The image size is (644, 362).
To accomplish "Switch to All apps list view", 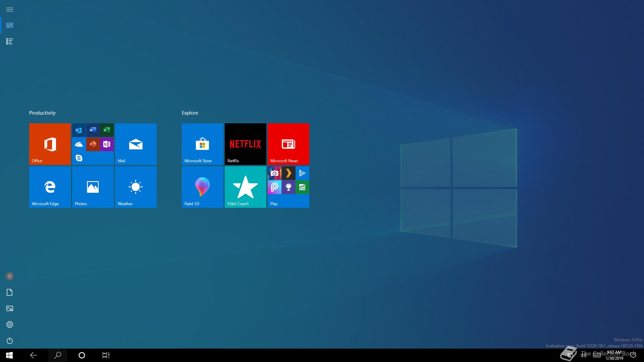I will pyautogui.click(x=10, y=42).
